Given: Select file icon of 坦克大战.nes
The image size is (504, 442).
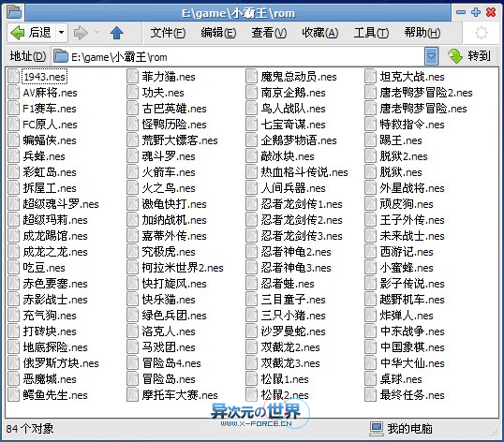Looking at the screenshot, I should coord(370,77).
